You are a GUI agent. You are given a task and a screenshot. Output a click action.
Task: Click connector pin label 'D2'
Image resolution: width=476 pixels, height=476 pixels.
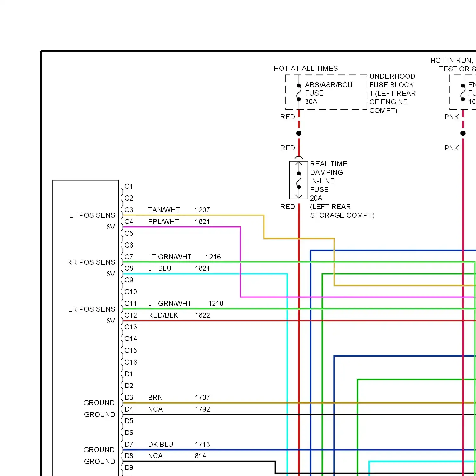129,386
